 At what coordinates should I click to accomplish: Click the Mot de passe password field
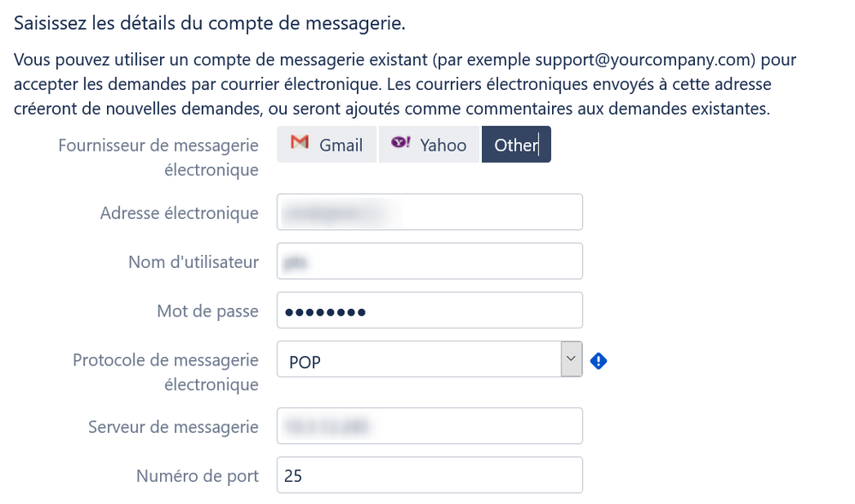tap(429, 311)
